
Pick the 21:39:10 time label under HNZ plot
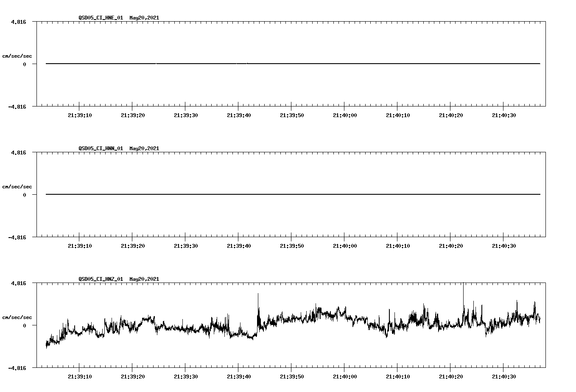(x=80, y=377)
